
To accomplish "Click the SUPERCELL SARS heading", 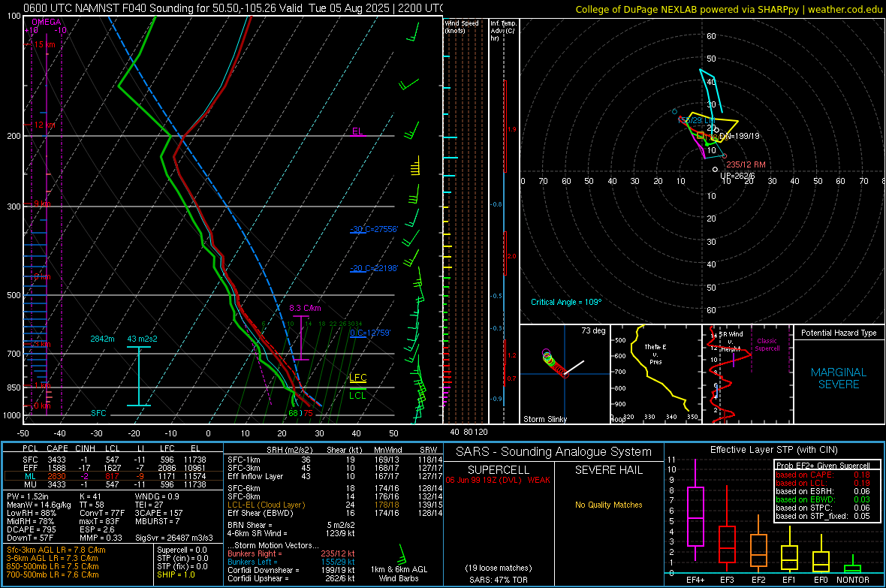I will point(499,470).
